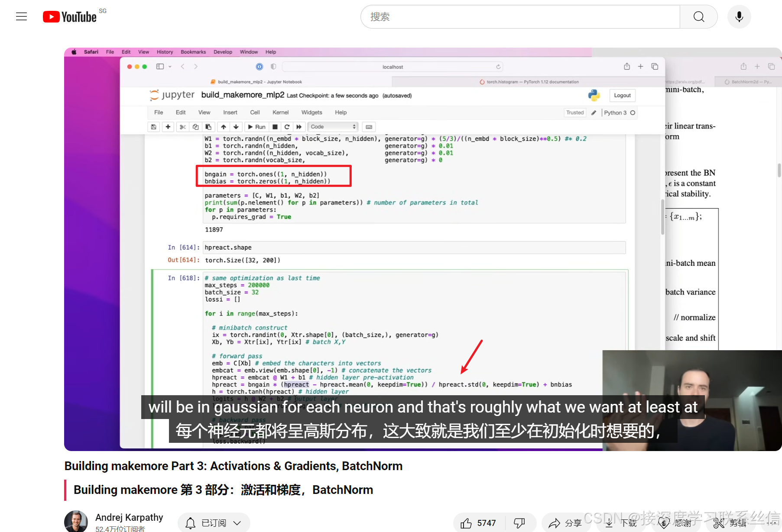Expand the subscribed notification dropdown
This screenshot has height=532, width=782.
[214, 523]
